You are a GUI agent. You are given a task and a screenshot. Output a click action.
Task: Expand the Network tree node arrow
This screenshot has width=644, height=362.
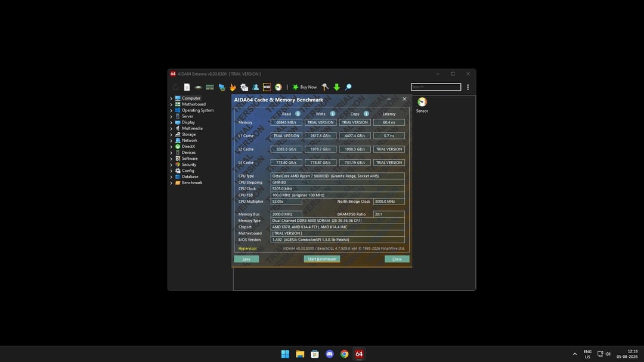pyautogui.click(x=171, y=141)
